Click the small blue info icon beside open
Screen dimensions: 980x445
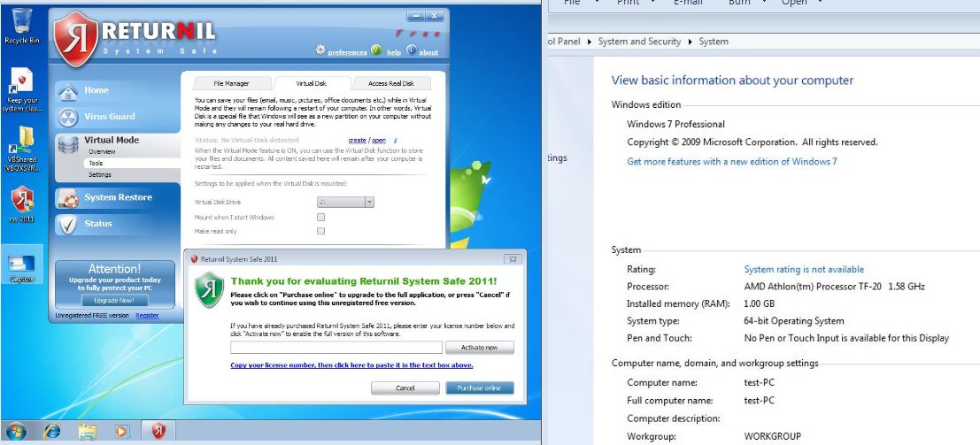[395, 141]
